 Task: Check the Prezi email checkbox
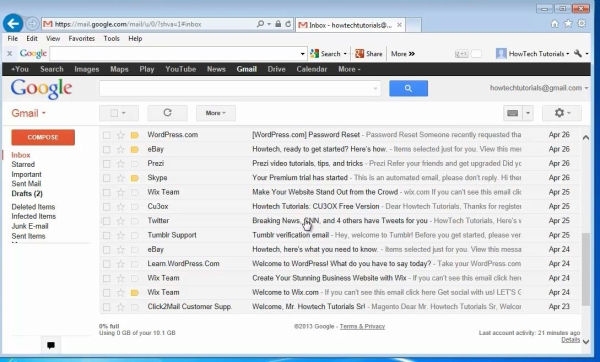[x=107, y=164]
